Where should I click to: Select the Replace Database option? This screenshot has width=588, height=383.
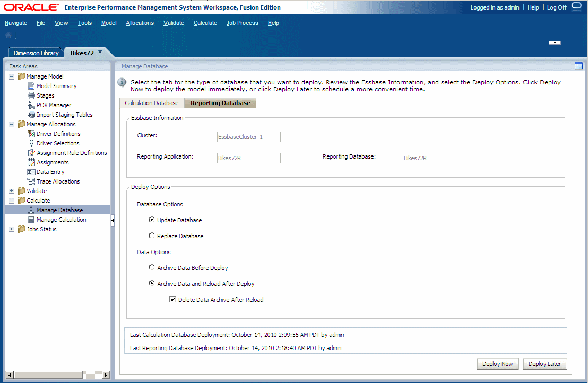(152, 236)
